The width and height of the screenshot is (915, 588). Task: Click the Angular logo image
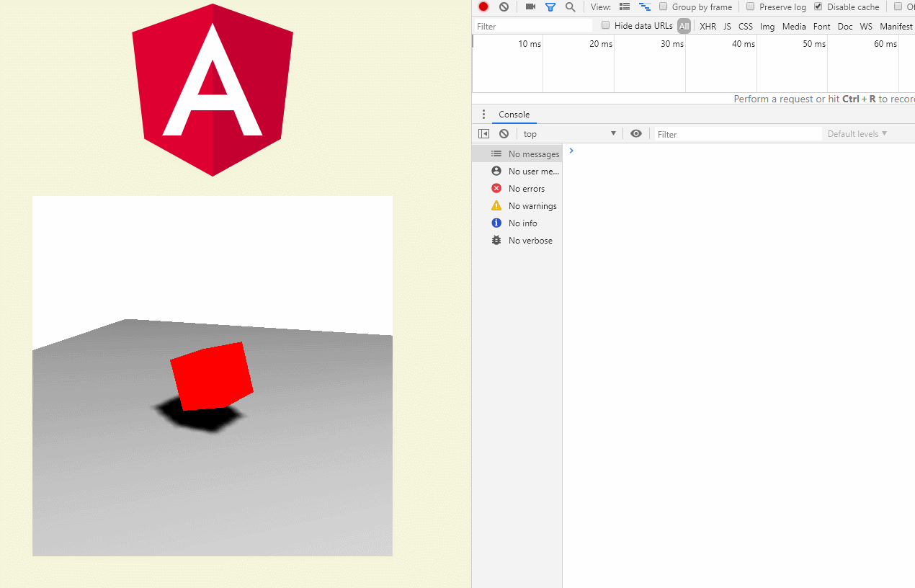pos(213,90)
